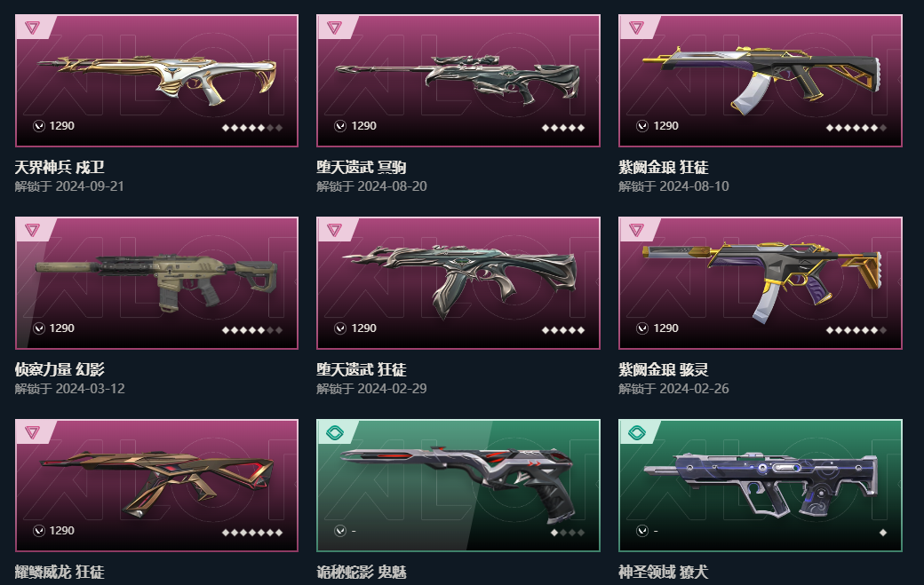Click the green tier badge on 神圣领域 獠犬 card

click(x=637, y=433)
